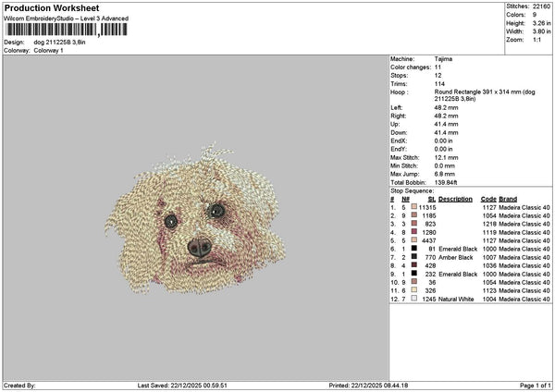Select the 'Page 1 of 1' footer text

pos(536,386)
